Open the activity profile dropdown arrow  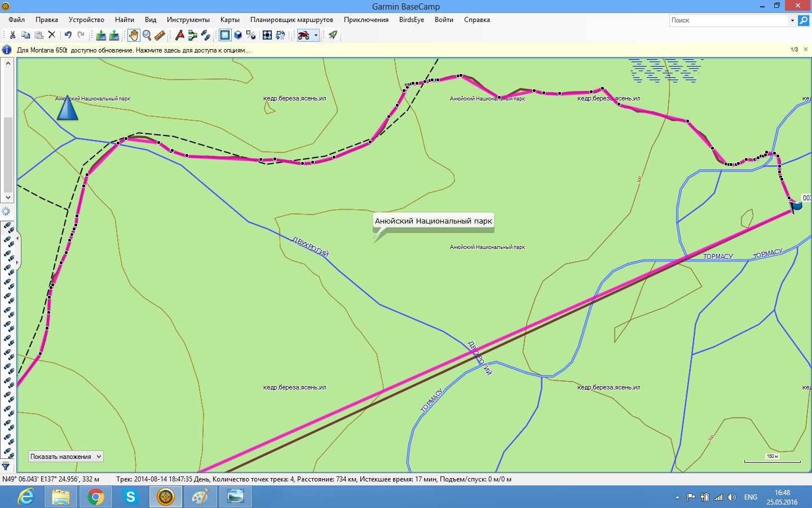point(316,35)
